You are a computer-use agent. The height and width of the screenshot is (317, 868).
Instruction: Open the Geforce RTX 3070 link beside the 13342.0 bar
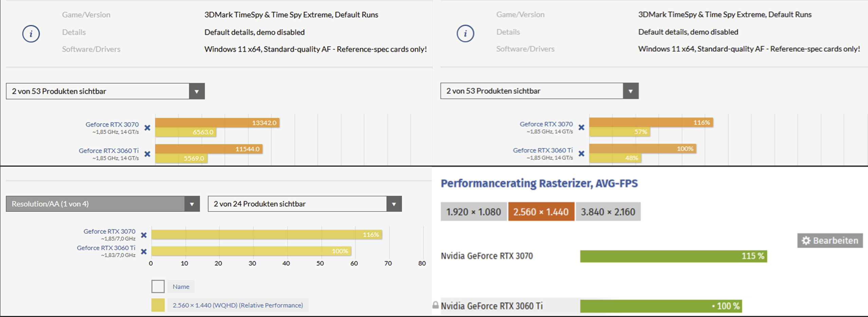[112, 124]
